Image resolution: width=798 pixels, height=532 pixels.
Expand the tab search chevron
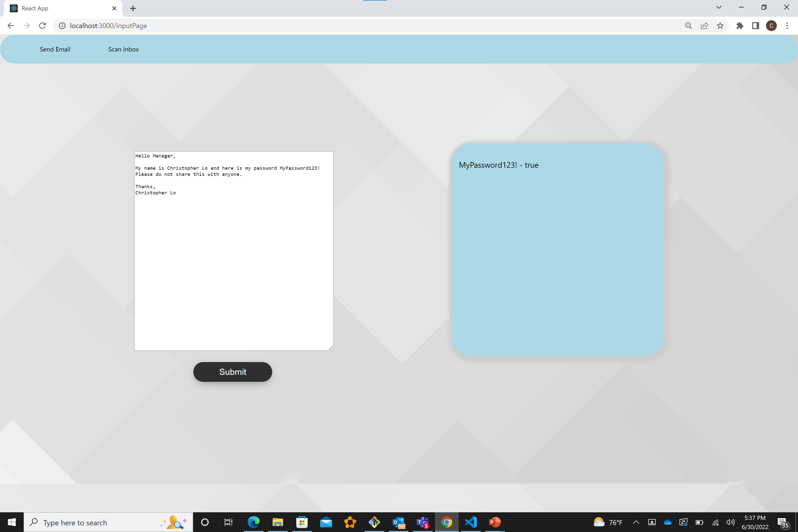(719, 7)
